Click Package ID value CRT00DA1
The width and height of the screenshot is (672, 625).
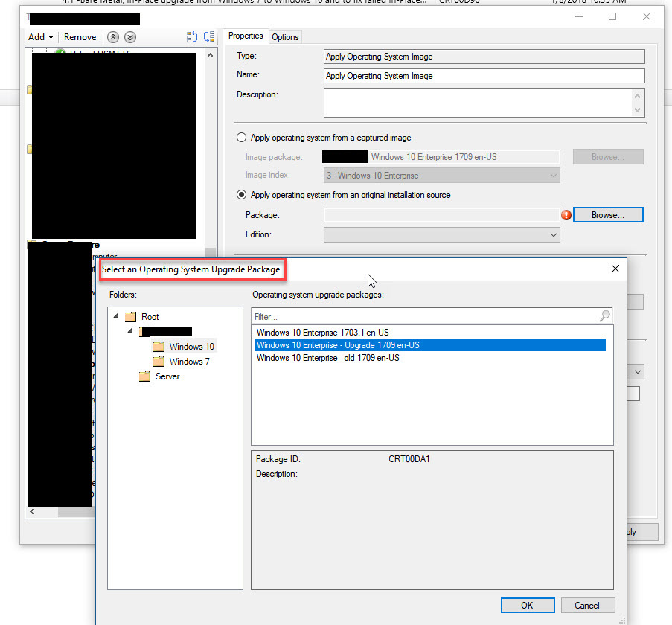(x=409, y=459)
